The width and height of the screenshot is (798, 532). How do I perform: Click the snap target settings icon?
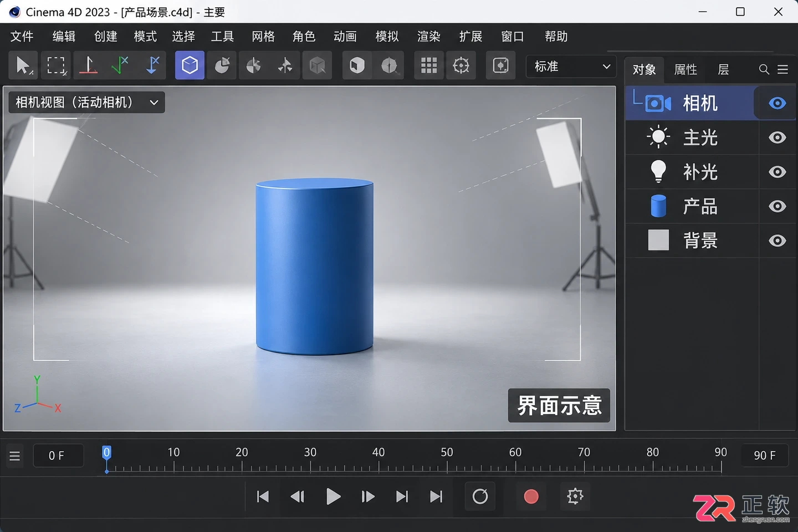461,65
